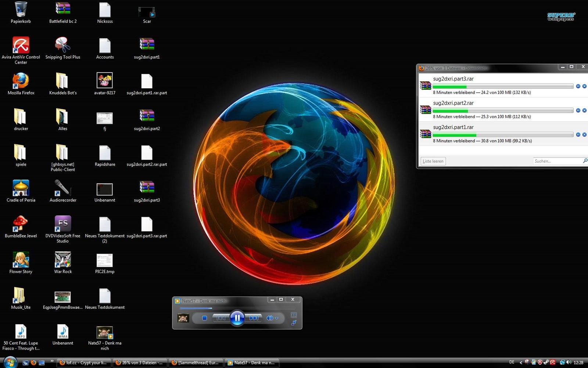Pause playback in the media player
The height and width of the screenshot is (368, 588).
237,318
